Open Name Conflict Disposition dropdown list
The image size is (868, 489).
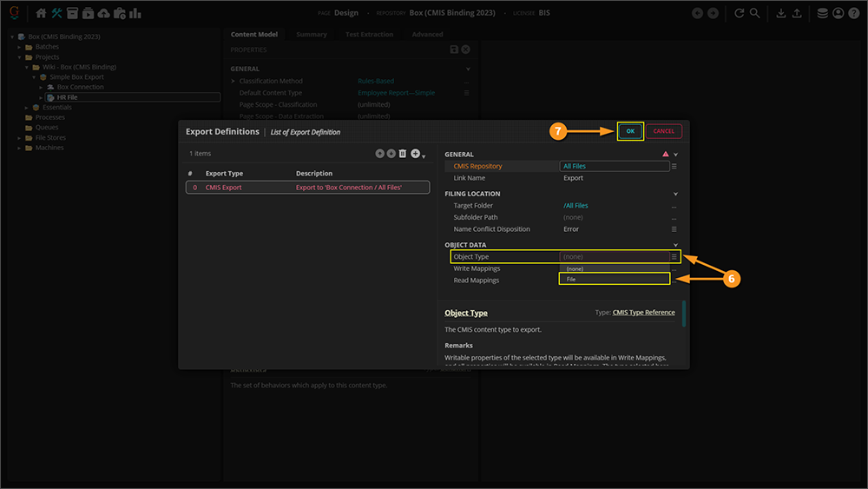pos(674,229)
